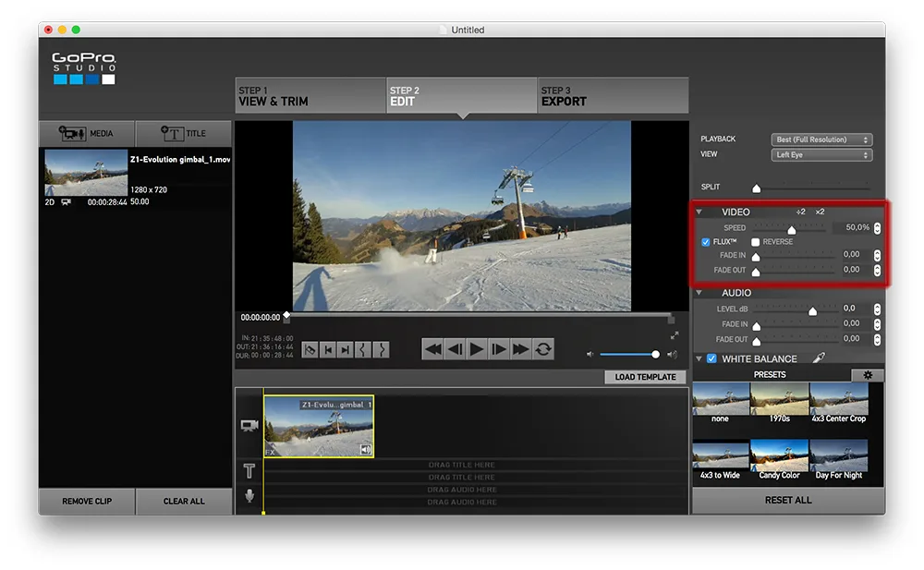Expand the preview to full screen
This screenshot has height=570, width=924.
click(x=675, y=335)
